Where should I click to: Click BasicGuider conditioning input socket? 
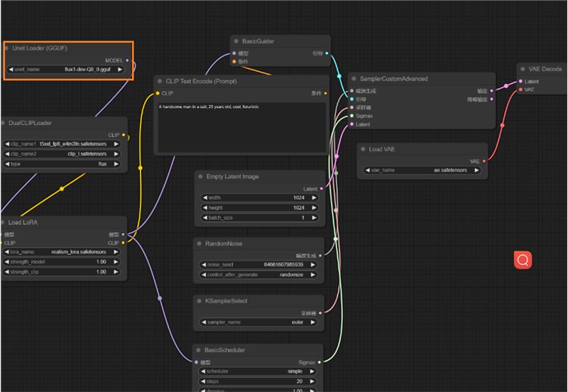click(234, 62)
